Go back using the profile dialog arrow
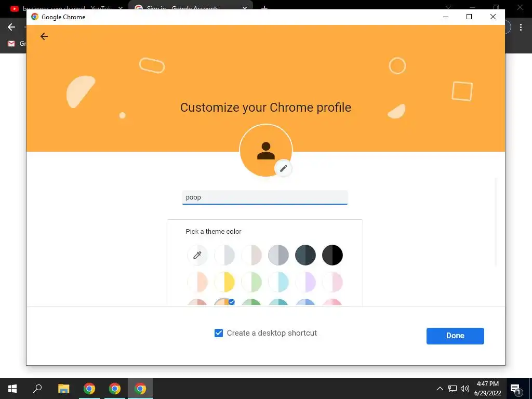This screenshot has height=399, width=532. point(44,36)
